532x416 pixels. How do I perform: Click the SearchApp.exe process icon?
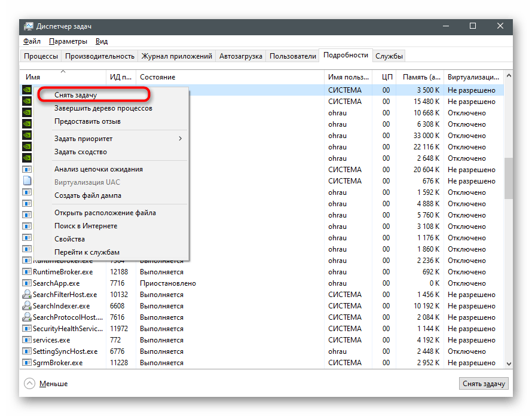[27, 283]
